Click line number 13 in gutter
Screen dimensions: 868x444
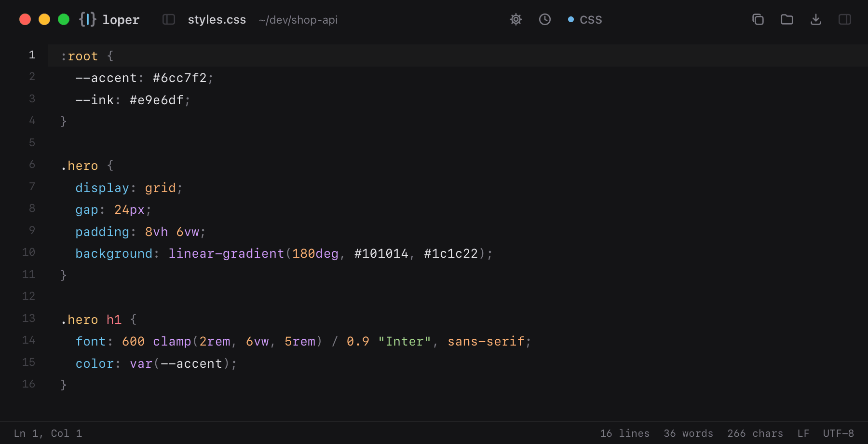(28, 318)
